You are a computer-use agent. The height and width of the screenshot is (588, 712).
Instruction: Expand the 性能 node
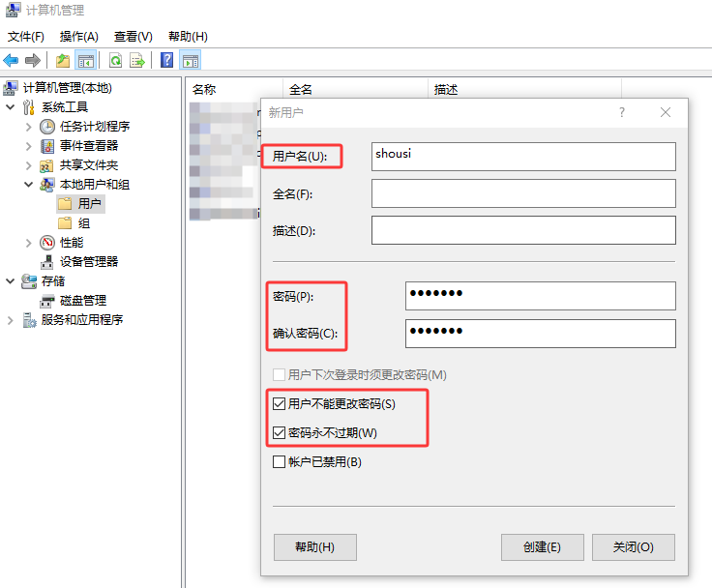pyautogui.click(x=29, y=243)
